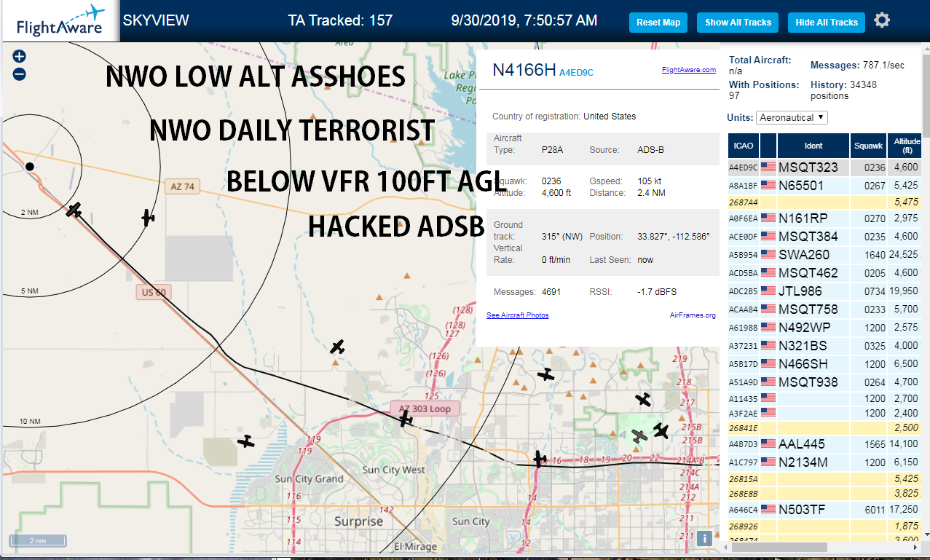This screenshot has height=560, width=930.
Task: Click the A4ED9C hex code beside N4166H
Action: pyautogui.click(x=577, y=72)
